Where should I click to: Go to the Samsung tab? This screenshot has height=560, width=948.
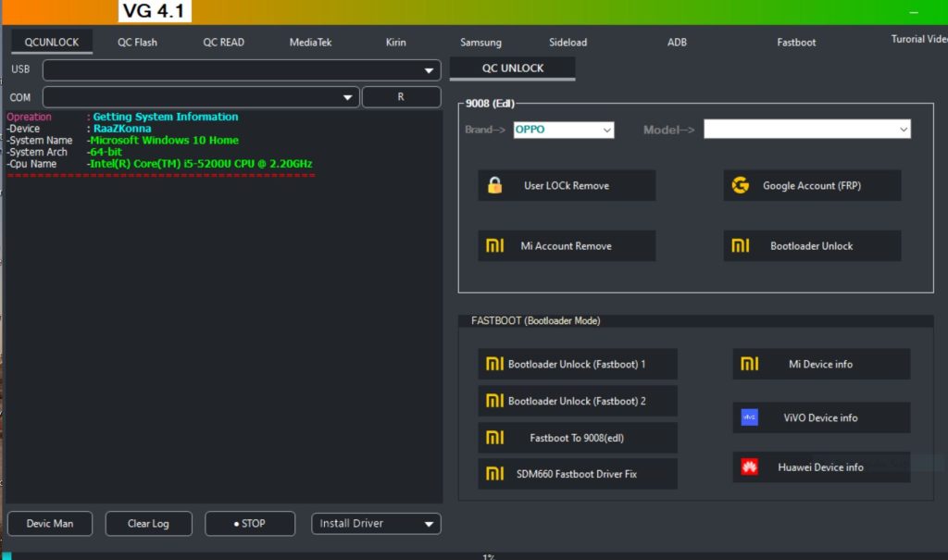480,43
